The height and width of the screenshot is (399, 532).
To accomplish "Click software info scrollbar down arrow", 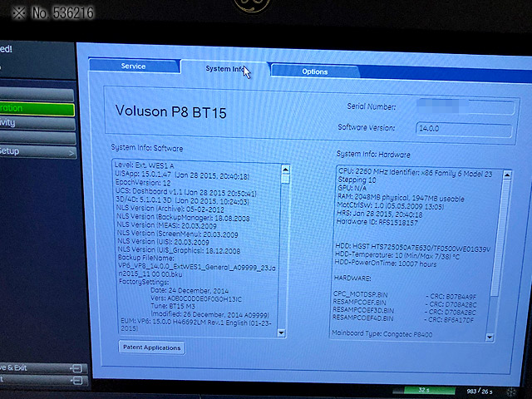I will [281, 332].
